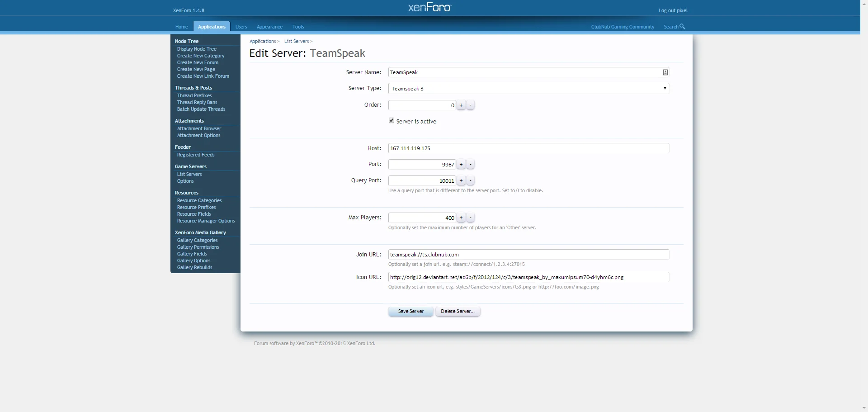Decrease the Port value with minus
This screenshot has height=412, width=868.
click(x=471, y=165)
